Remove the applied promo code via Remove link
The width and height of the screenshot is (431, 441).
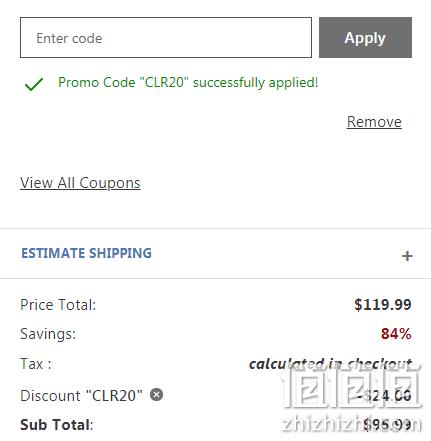[374, 122]
